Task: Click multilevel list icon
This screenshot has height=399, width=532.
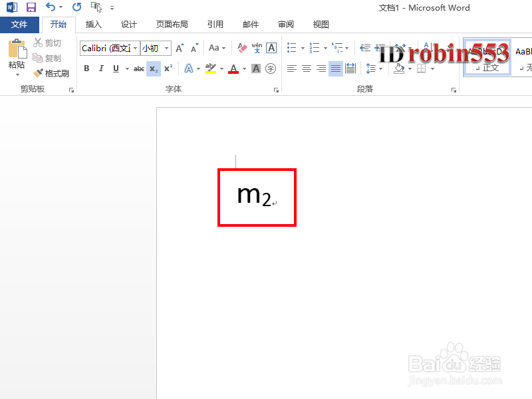Action: tap(337, 48)
